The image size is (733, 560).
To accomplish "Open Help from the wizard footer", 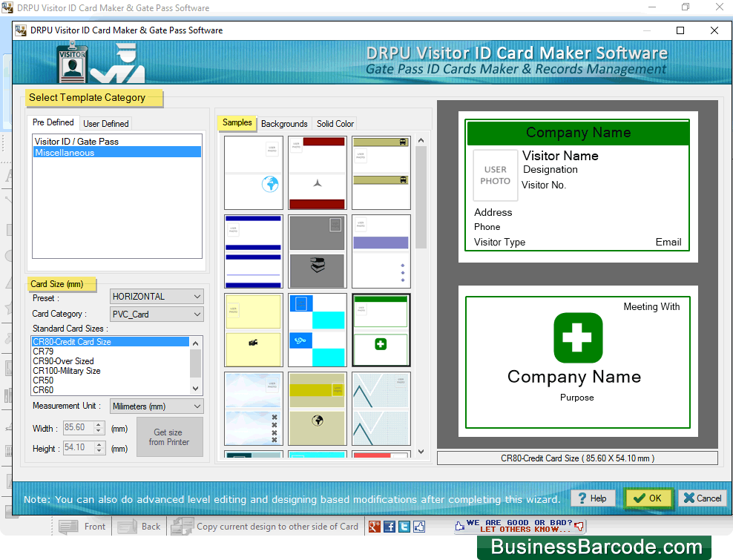I will click(592, 498).
